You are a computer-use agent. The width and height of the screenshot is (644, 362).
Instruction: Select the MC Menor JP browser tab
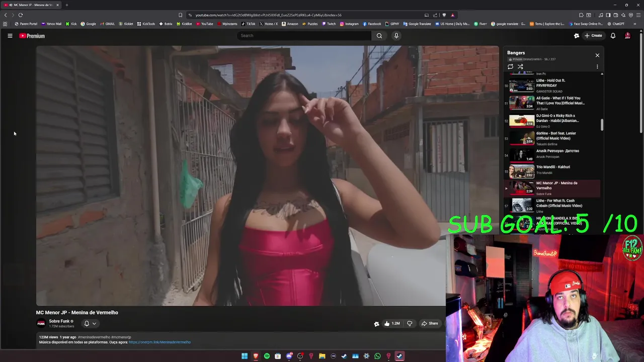pyautogui.click(x=32, y=5)
